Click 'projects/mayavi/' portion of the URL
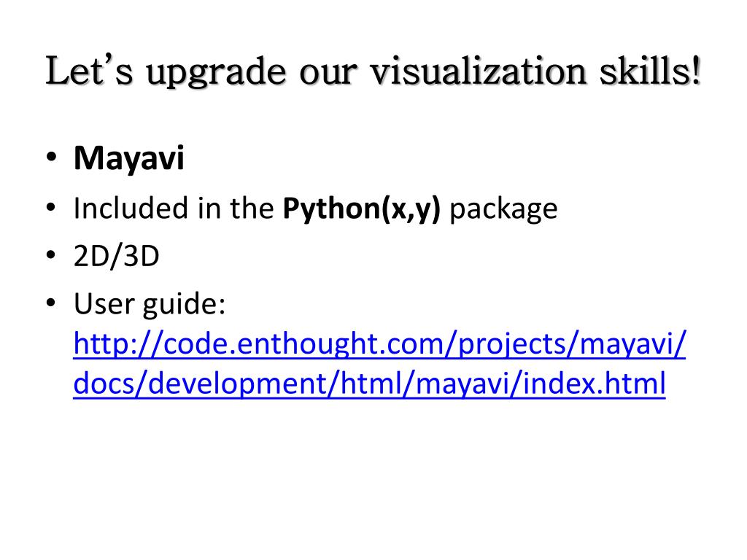 point(572,344)
